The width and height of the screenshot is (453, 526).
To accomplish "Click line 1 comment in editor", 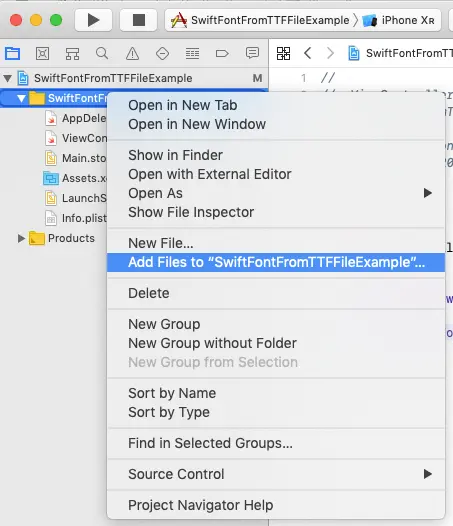I will (328, 78).
